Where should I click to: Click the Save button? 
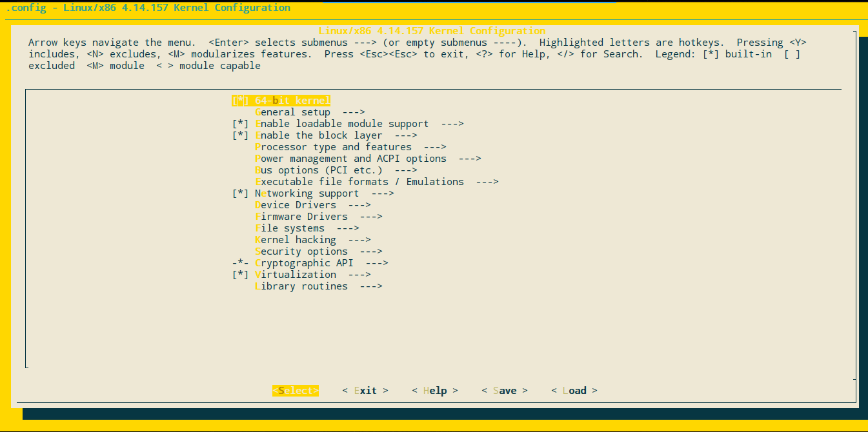(506, 390)
